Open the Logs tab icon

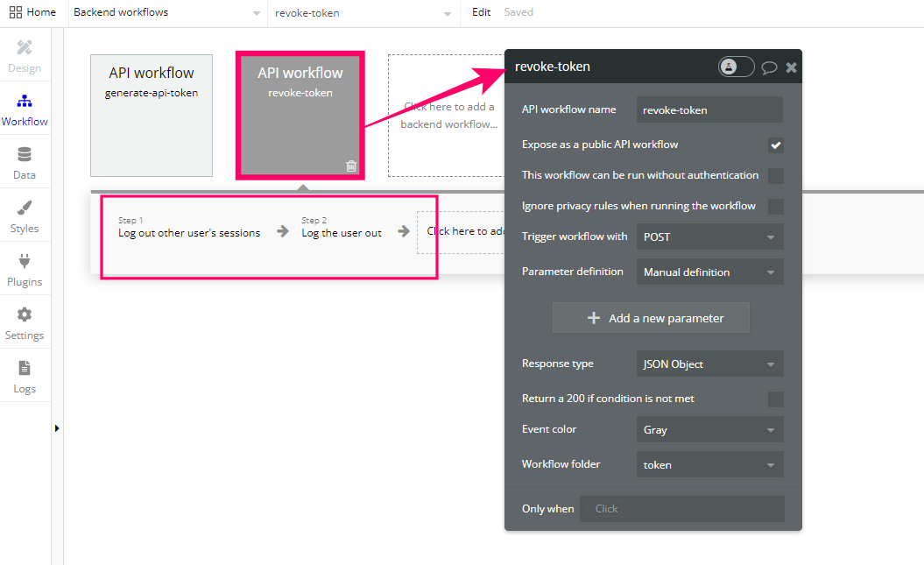[x=25, y=368]
